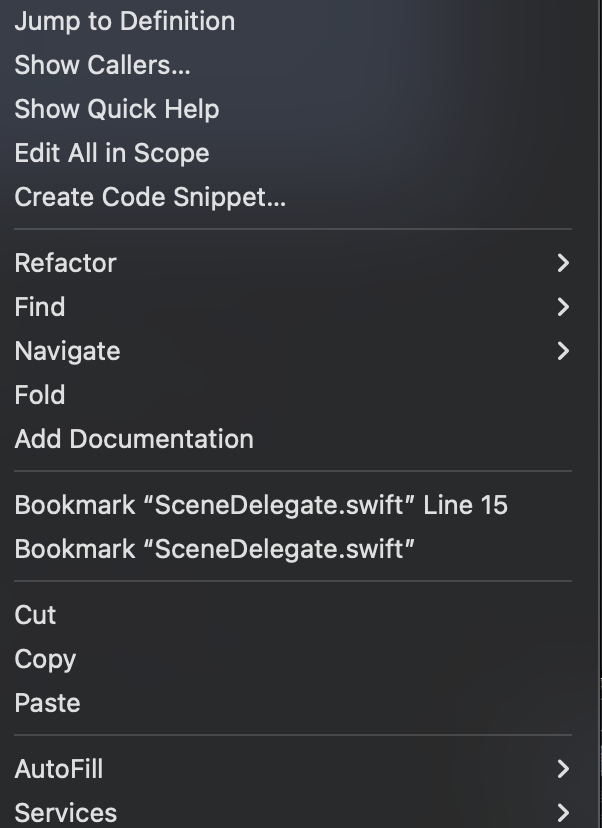The width and height of the screenshot is (602, 828).
Task: Bookmark SceneDelegate.swift Line 15
Action: [261, 505]
